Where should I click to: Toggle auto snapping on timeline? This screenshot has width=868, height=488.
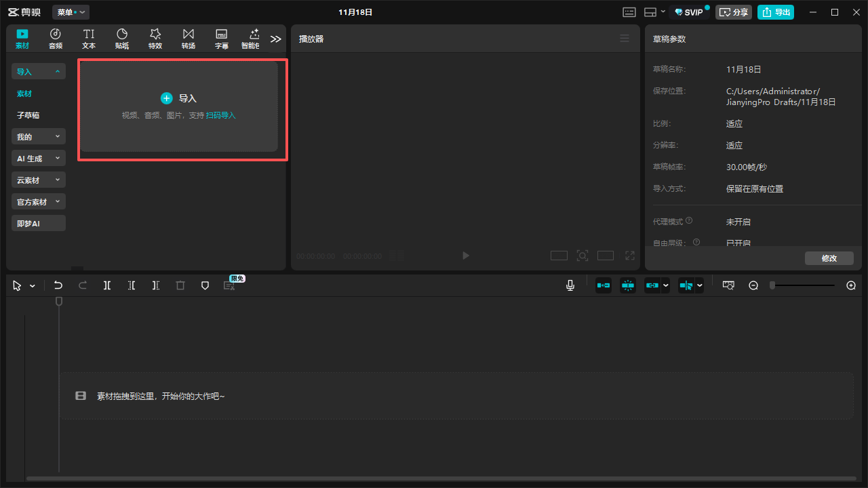coord(628,285)
